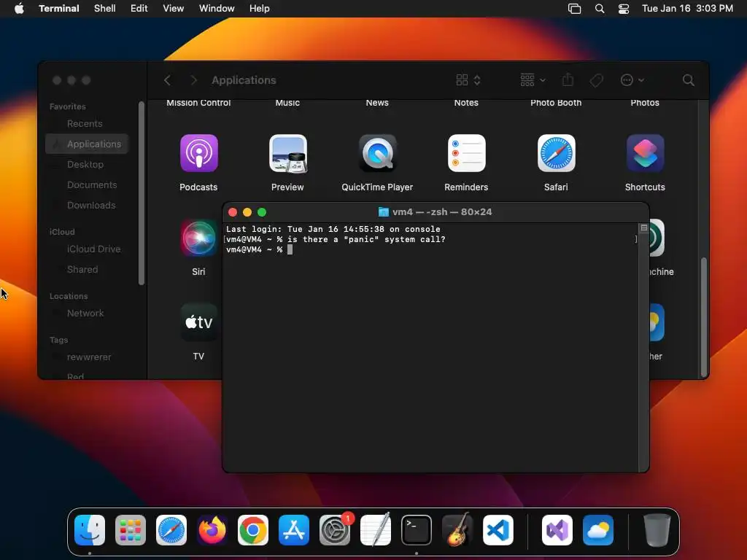Select Documents in Finder sidebar
The width and height of the screenshot is (747, 560).
88,184
